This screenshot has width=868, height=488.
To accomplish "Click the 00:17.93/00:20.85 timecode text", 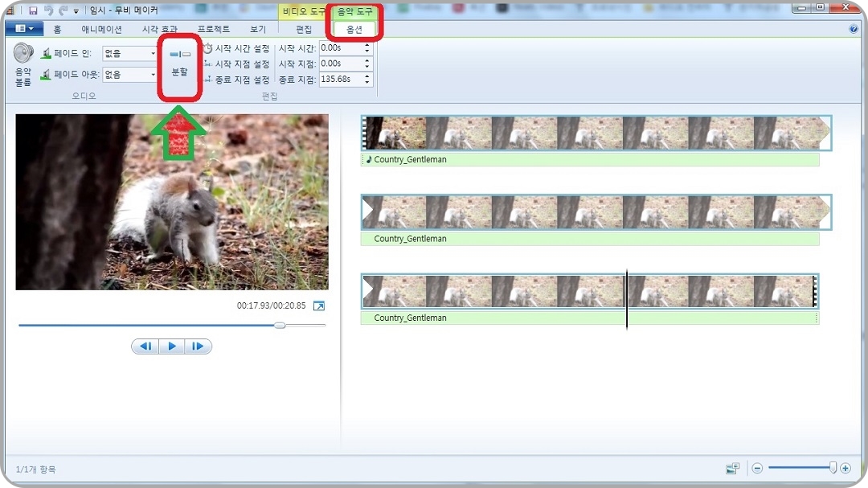I will click(x=272, y=306).
